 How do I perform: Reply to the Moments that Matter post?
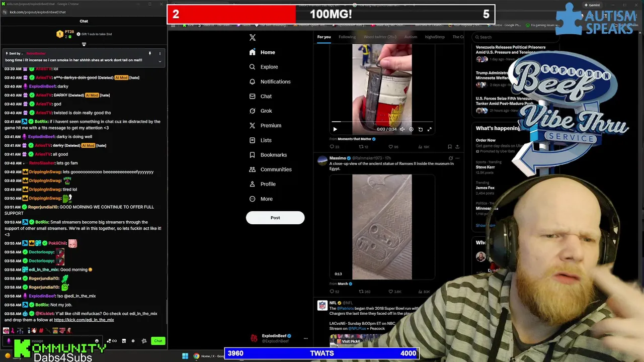pyautogui.click(x=334, y=147)
